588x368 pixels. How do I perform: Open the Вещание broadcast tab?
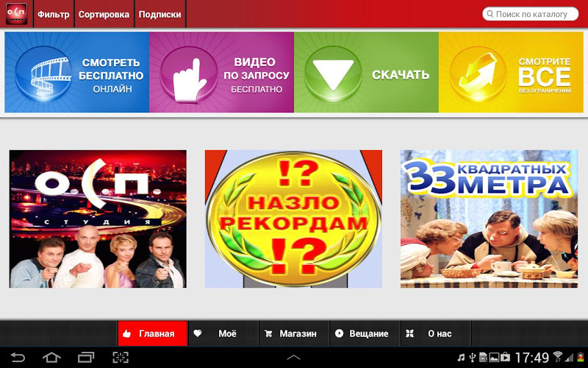[x=365, y=333]
